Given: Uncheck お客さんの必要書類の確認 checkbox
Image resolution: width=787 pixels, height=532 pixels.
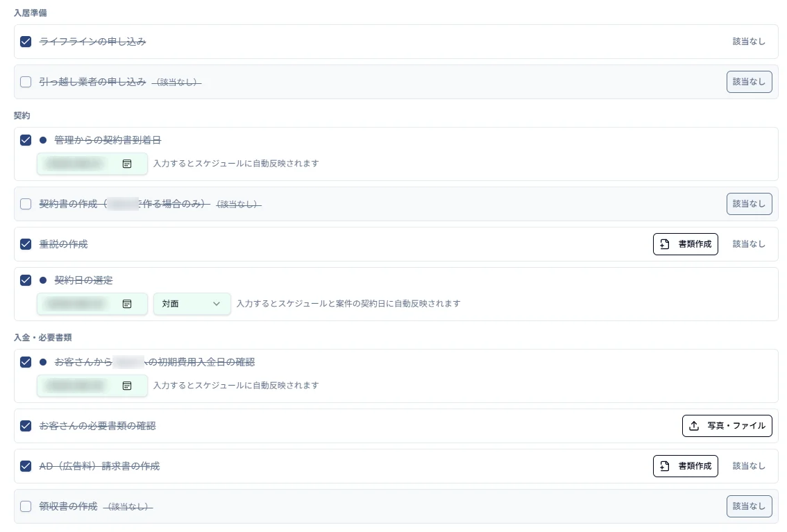Looking at the screenshot, I should click(26, 426).
